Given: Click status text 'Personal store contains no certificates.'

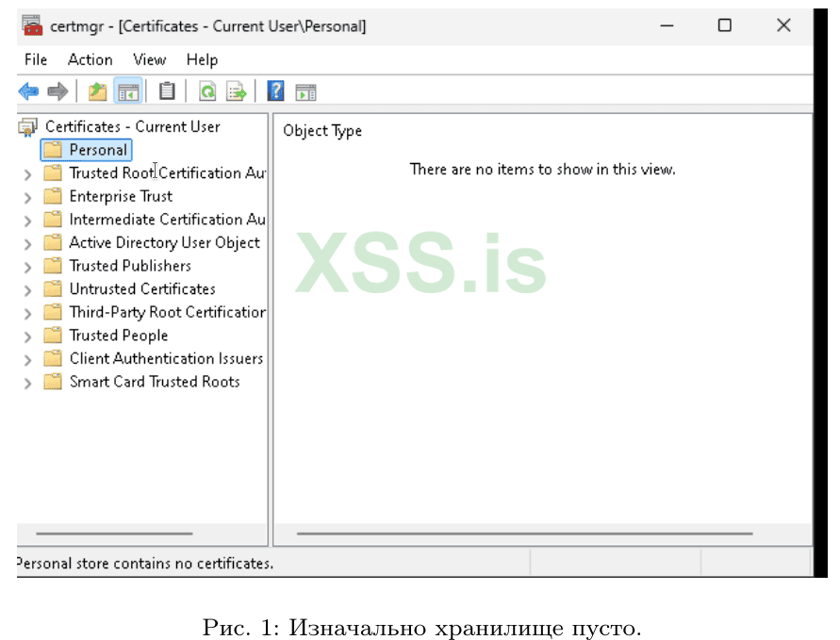Looking at the screenshot, I should [144, 563].
